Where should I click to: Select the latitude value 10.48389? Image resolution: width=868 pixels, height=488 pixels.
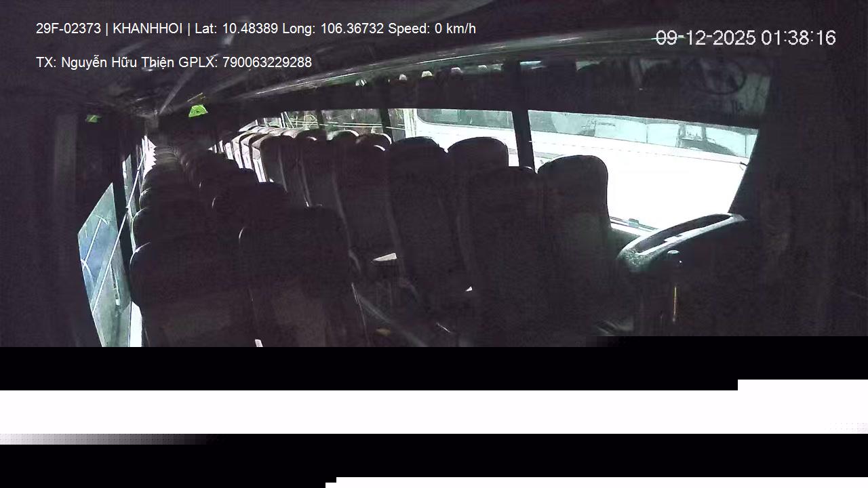250,28
